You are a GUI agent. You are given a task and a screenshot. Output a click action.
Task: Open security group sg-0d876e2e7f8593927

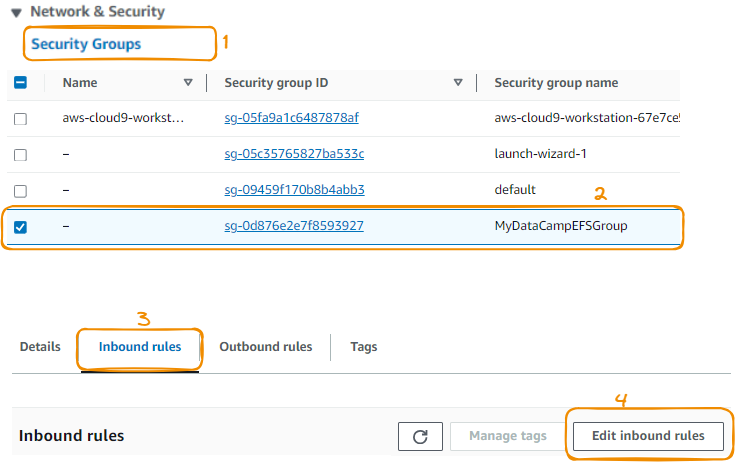(294, 226)
